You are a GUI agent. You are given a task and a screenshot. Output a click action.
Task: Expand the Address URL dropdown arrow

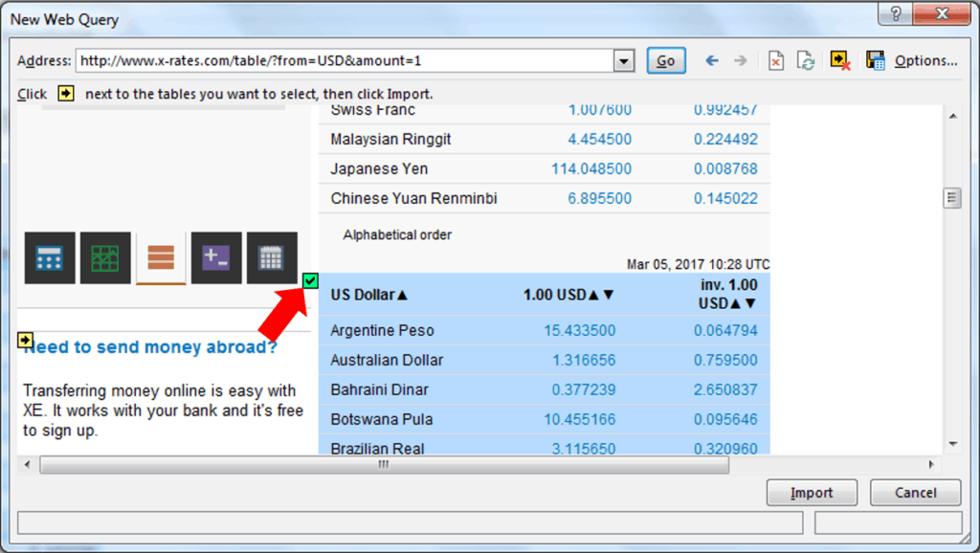point(624,61)
